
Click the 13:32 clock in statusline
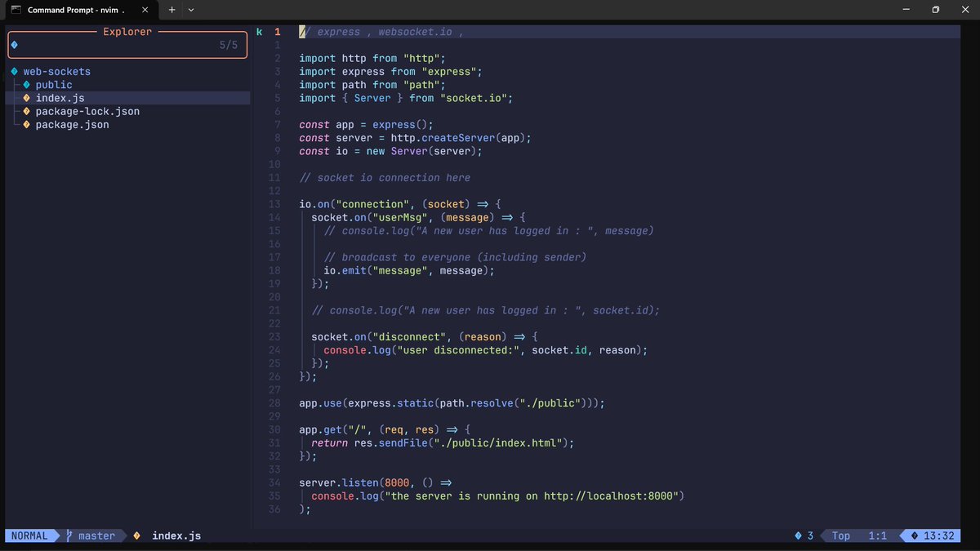[x=938, y=535]
